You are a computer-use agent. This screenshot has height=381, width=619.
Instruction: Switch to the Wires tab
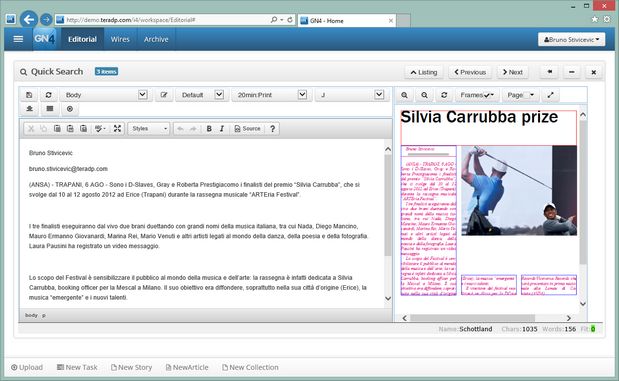point(120,39)
